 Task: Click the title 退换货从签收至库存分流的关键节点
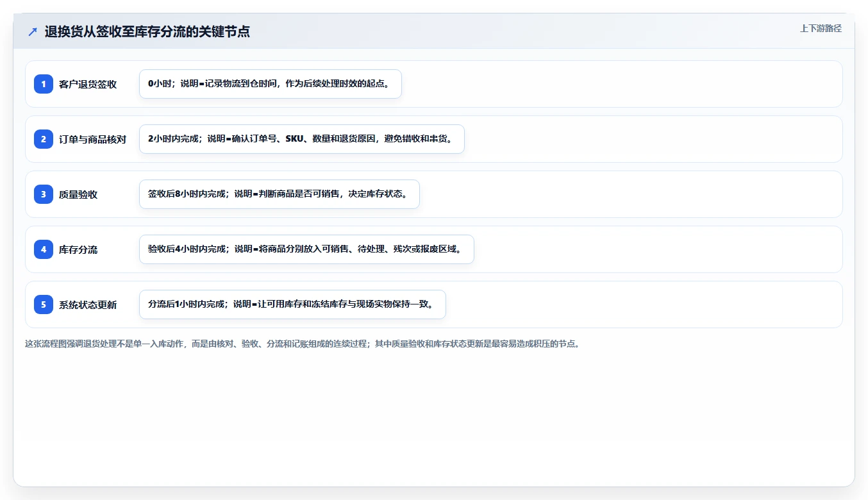147,31
